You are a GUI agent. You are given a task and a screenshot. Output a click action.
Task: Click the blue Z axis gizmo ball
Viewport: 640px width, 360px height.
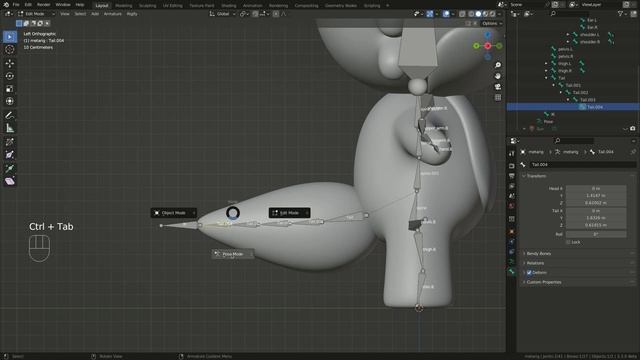(x=488, y=36)
